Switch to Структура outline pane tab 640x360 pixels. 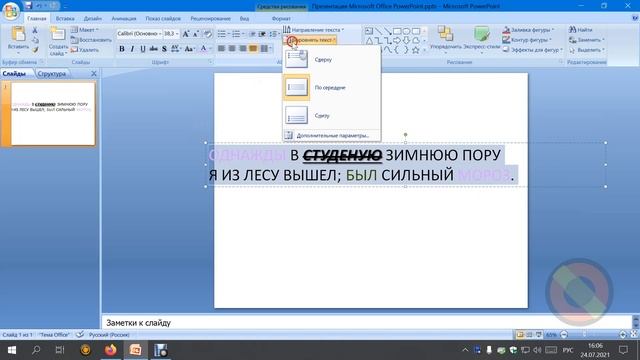click(x=51, y=74)
